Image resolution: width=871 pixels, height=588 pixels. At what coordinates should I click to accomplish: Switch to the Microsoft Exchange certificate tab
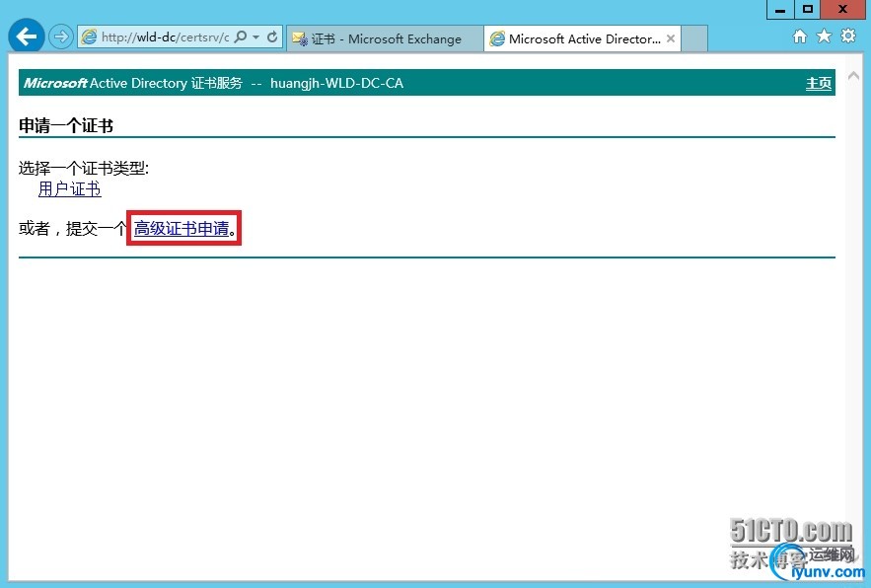point(385,38)
